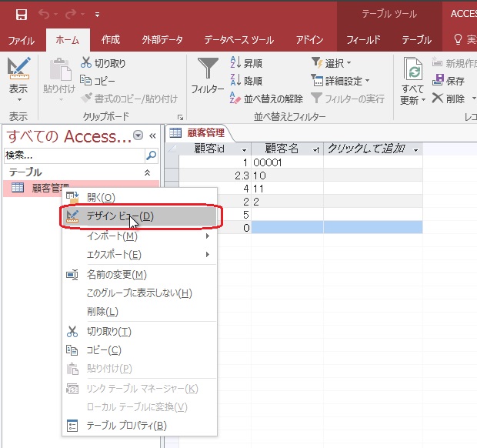Click the save icon in quick access toolbar

21,14
